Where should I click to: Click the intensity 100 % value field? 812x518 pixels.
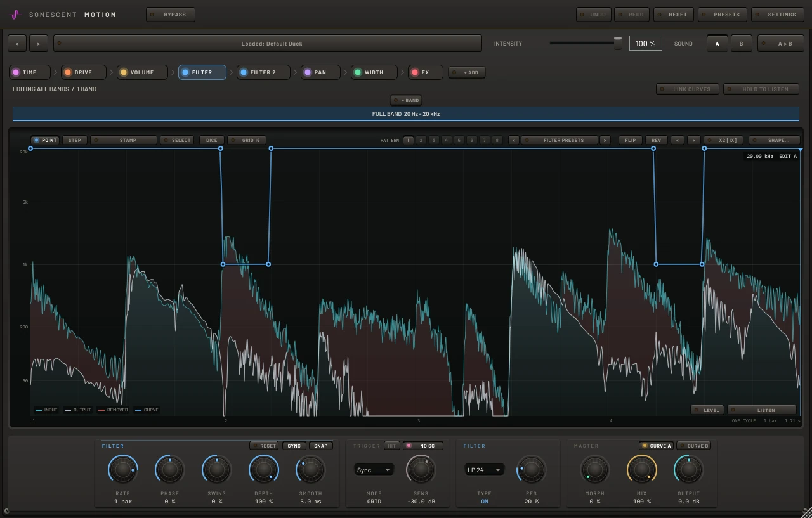point(645,43)
